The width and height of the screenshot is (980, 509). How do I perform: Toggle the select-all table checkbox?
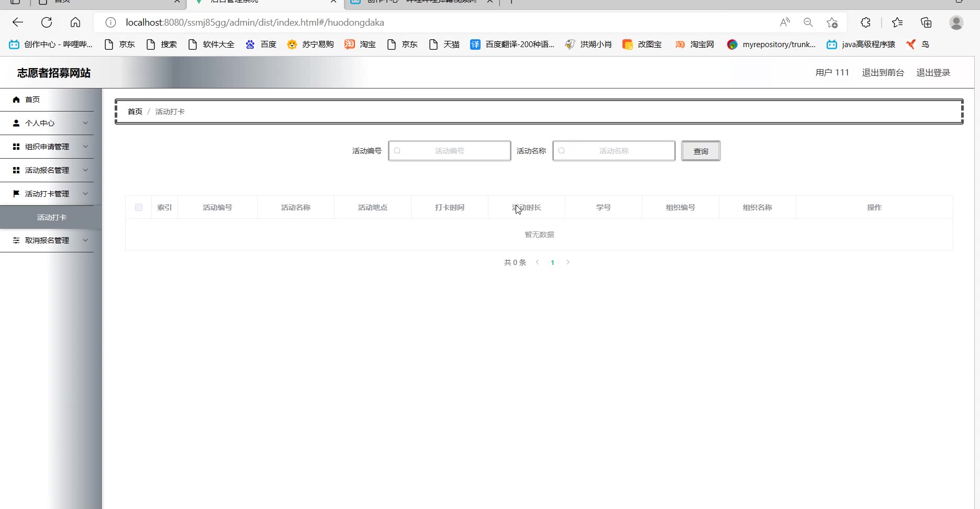(139, 207)
